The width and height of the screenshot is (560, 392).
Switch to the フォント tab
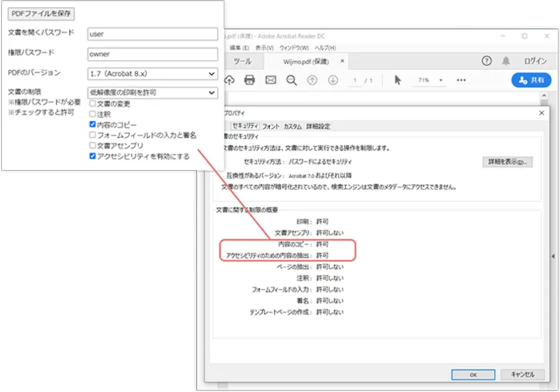pos(271,126)
